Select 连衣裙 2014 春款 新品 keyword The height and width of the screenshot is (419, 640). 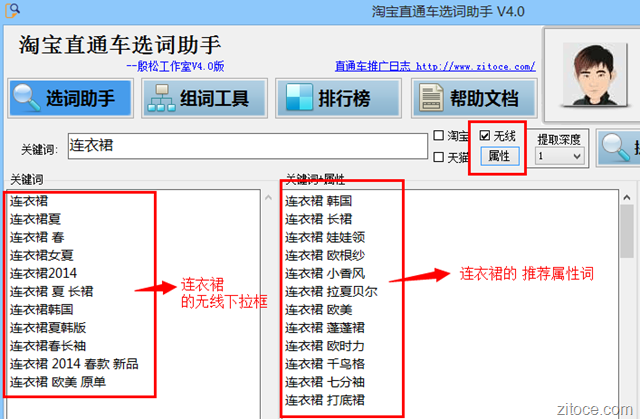(x=74, y=363)
